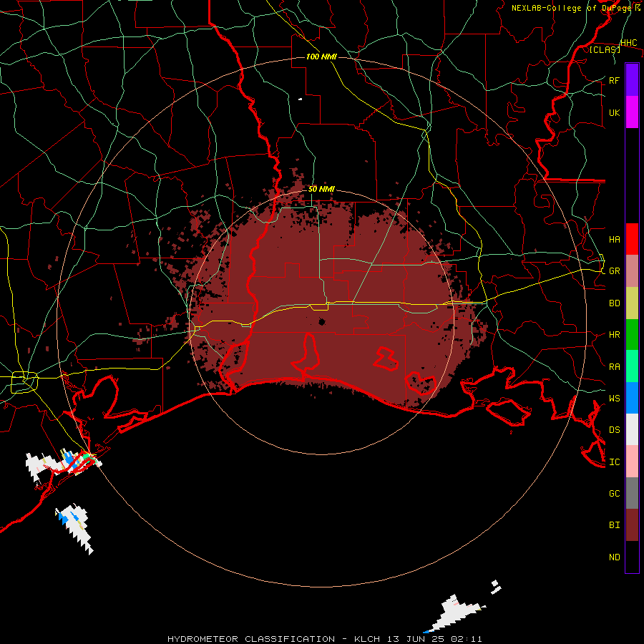Click the brown BI legend swatch

632,525
